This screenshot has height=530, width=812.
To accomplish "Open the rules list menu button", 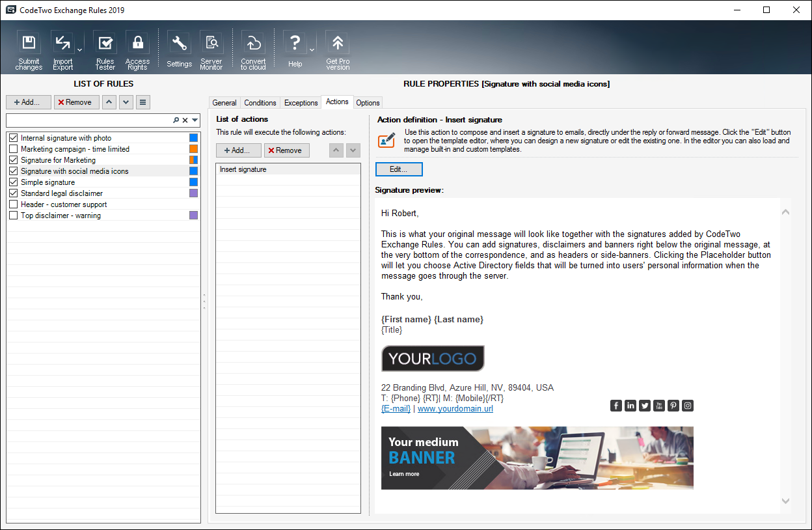I will 143,102.
